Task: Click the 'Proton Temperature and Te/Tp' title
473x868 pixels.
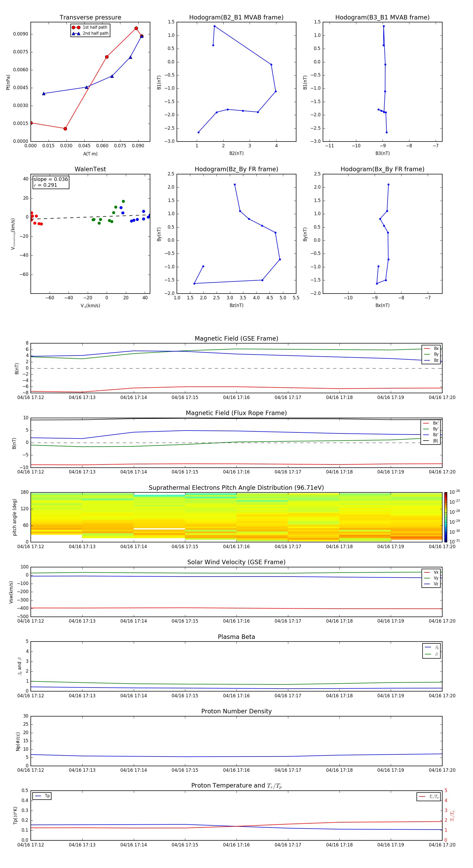Action: [x=236, y=785]
